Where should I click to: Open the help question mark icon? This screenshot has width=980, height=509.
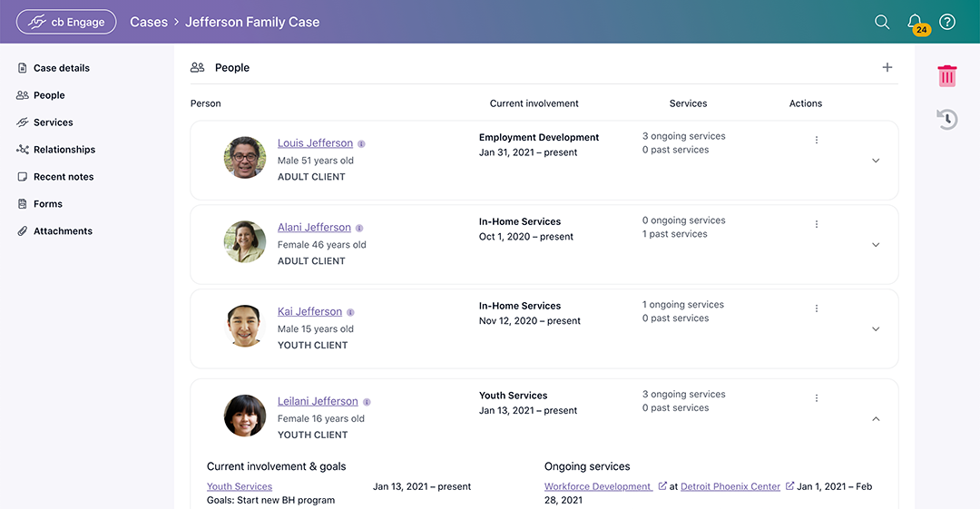coord(947,22)
